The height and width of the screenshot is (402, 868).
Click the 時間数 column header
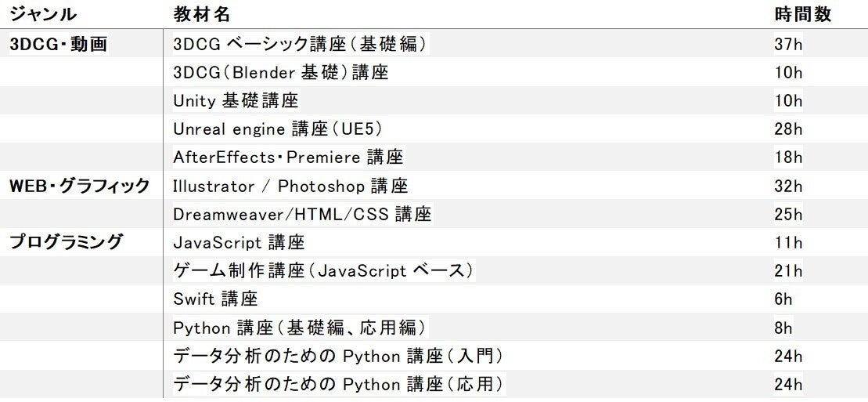802,15
